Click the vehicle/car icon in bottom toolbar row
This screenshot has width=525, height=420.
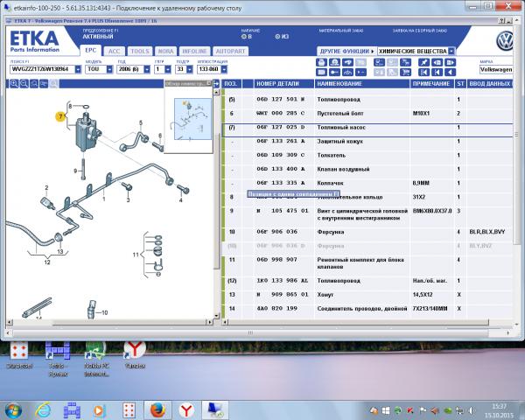point(347,72)
